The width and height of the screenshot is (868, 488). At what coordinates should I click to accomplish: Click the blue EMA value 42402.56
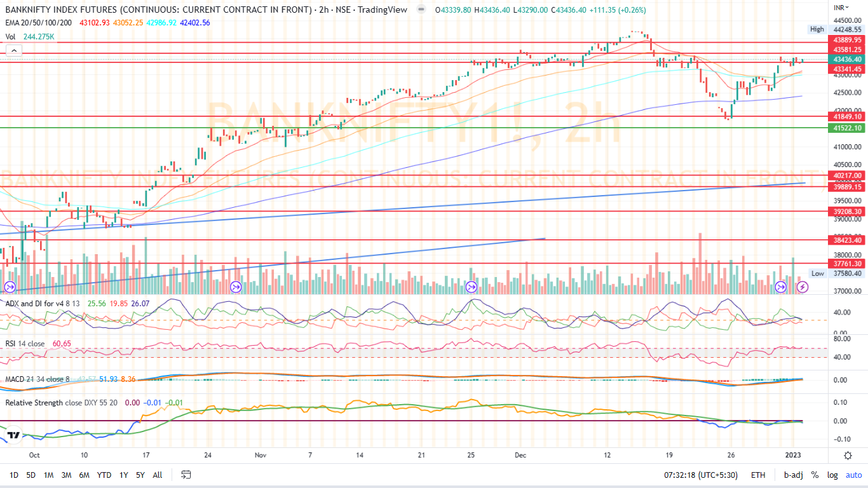pyautogui.click(x=195, y=22)
